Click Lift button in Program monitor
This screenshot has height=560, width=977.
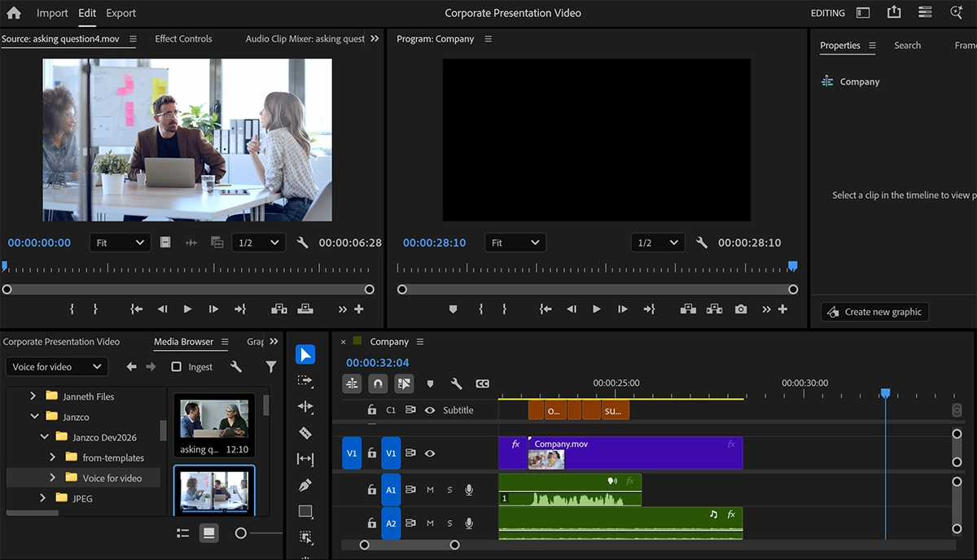point(688,309)
